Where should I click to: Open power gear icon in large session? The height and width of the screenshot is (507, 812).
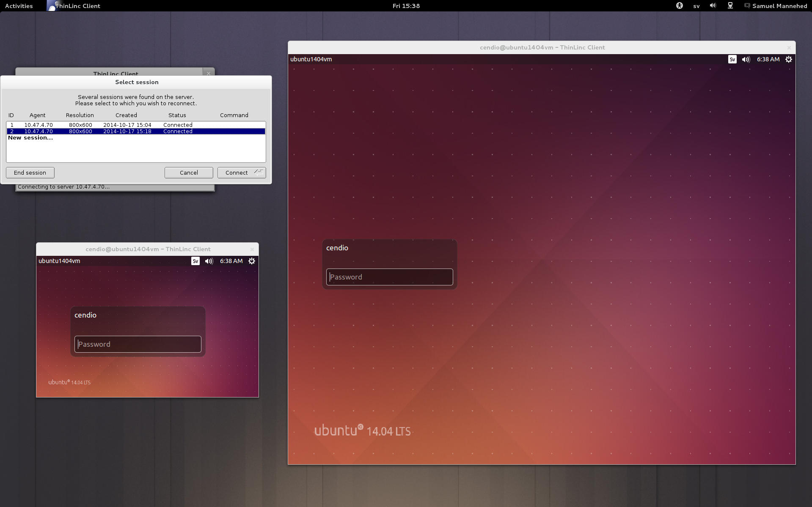[789, 59]
